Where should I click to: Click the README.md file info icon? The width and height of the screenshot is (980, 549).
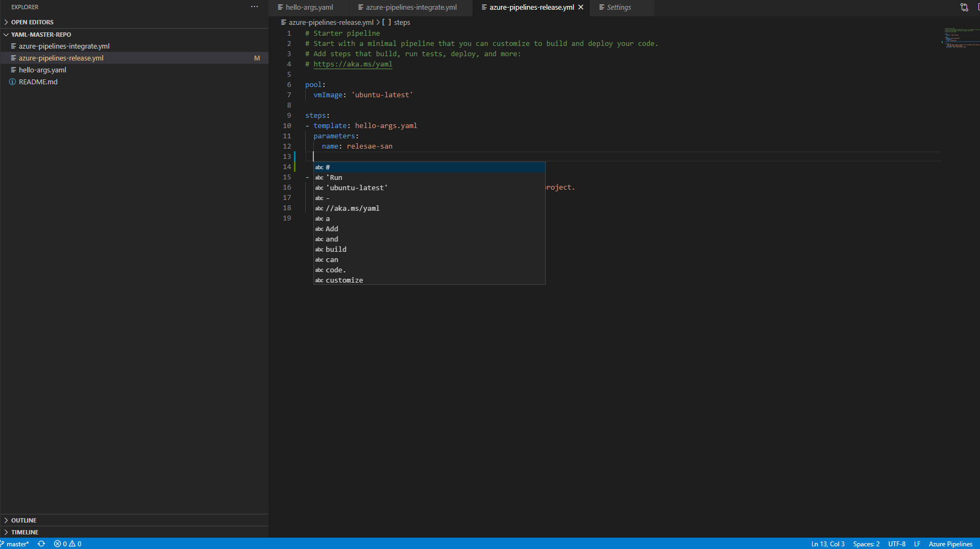pyautogui.click(x=12, y=82)
